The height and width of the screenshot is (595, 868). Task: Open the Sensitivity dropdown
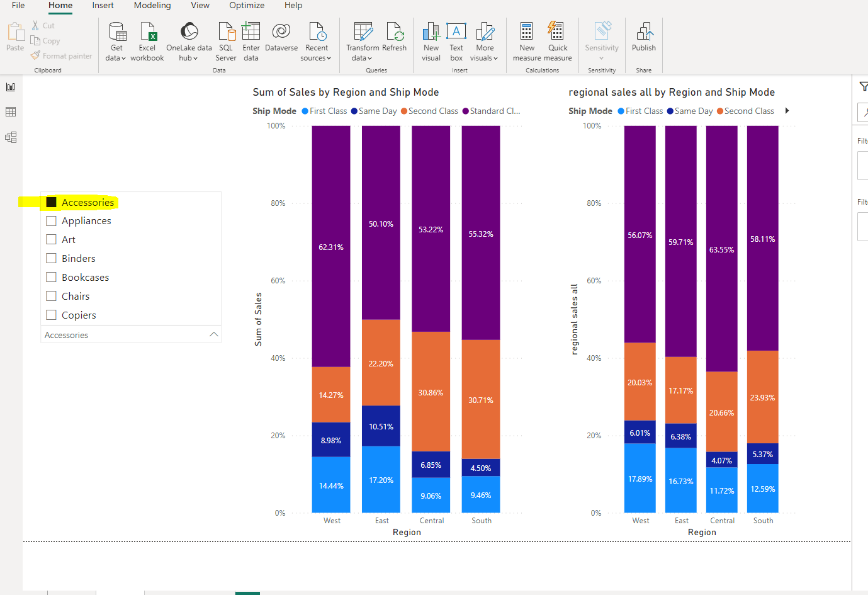point(602,42)
